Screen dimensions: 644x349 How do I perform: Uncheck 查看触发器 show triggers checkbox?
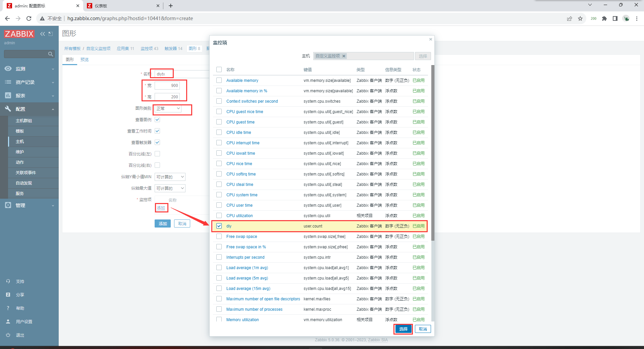click(157, 142)
